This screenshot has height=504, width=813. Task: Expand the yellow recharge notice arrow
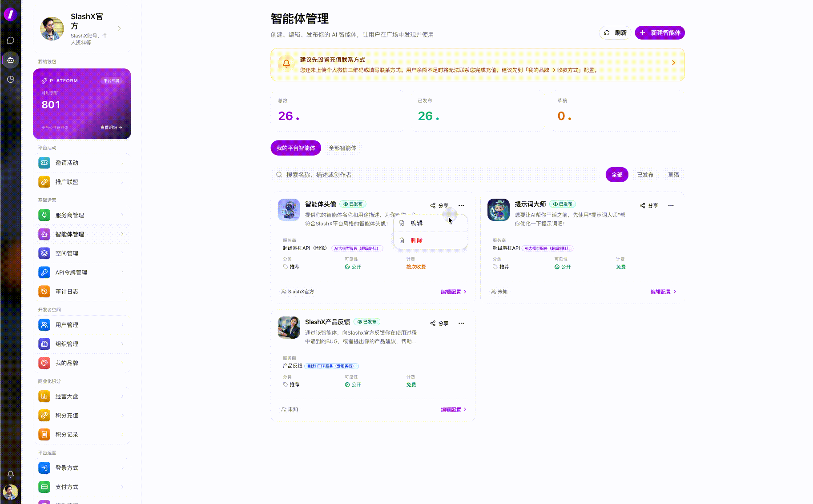pos(673,63)
